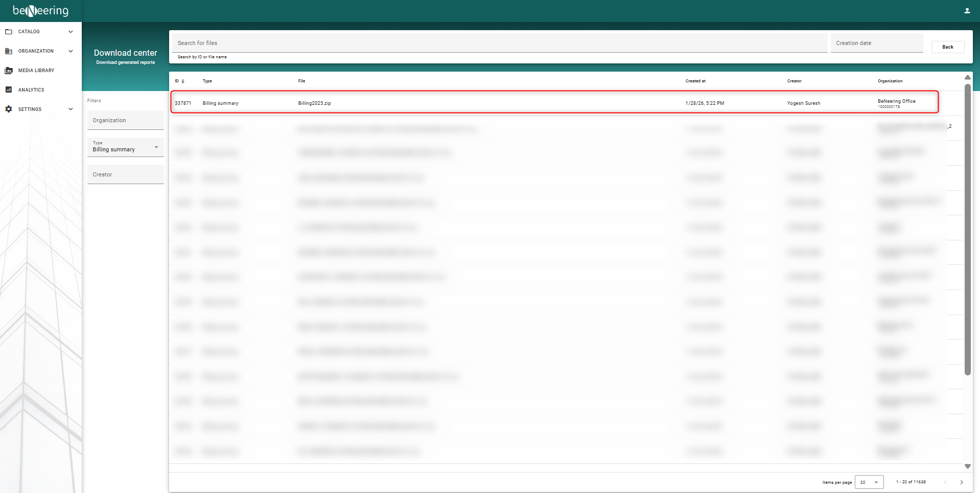
Task: Click the ID column sort arrow
Action: click(x=183, y=81)
